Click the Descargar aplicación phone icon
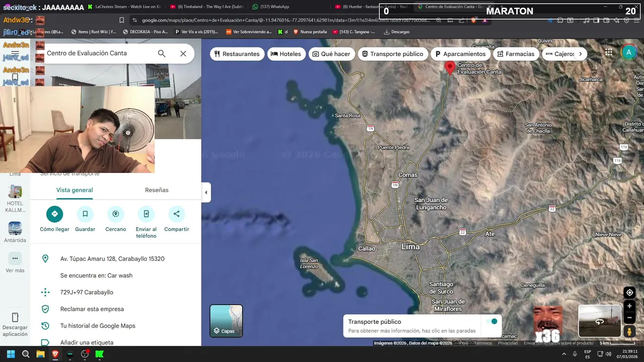 15,318
